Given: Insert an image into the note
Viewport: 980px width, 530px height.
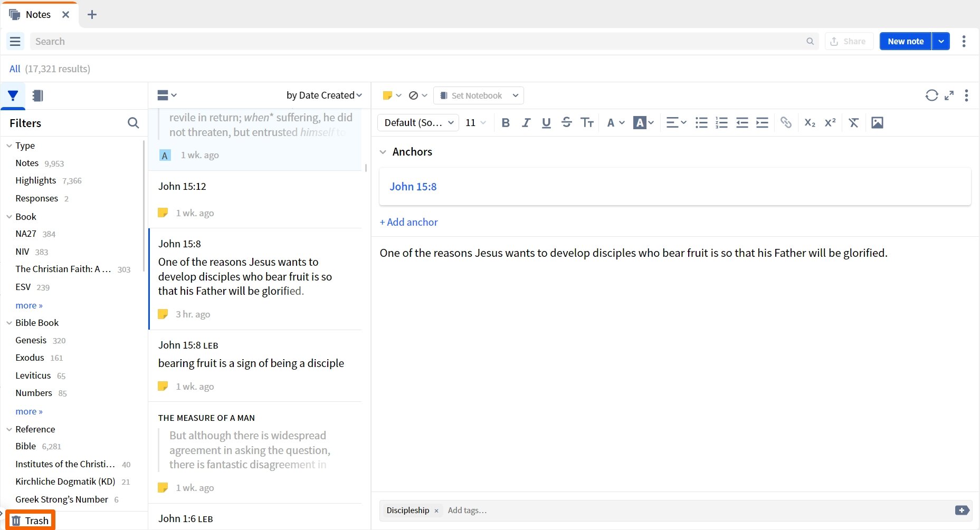Looking at the screenshot, I should (877, 123).
